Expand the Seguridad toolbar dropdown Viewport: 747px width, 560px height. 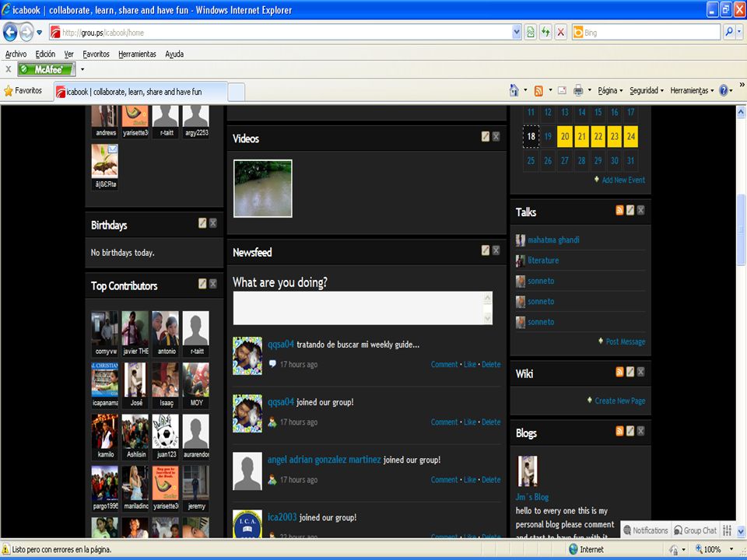pos(647,90)
